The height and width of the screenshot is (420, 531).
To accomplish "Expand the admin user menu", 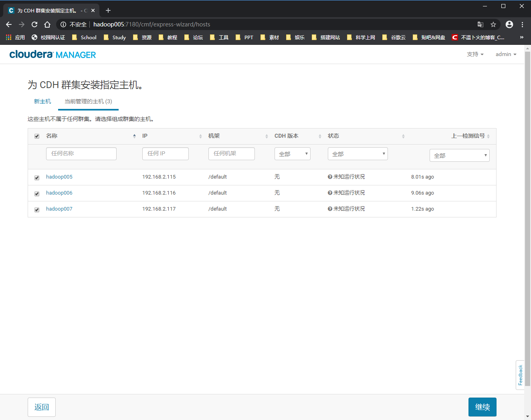I will [x=506, y=54].
